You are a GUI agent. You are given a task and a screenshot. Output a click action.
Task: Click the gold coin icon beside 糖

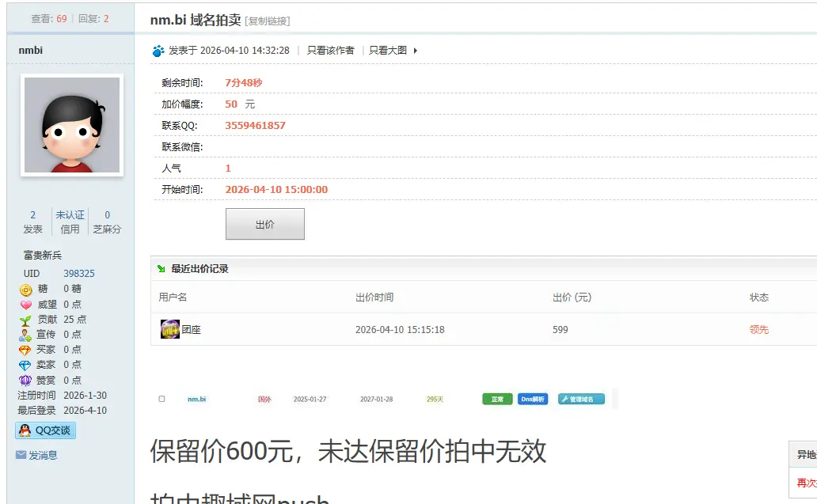(x=25, y=290)
